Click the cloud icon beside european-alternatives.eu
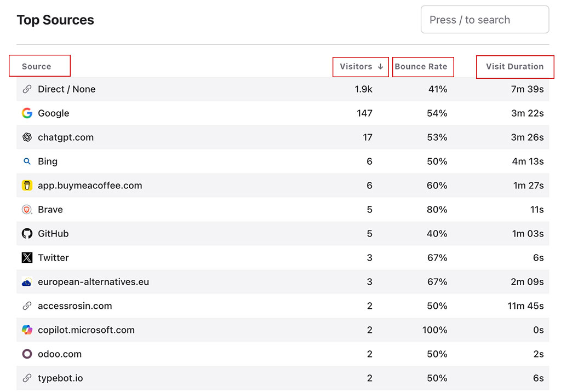The image size is (561, 392). coord(27,281)
